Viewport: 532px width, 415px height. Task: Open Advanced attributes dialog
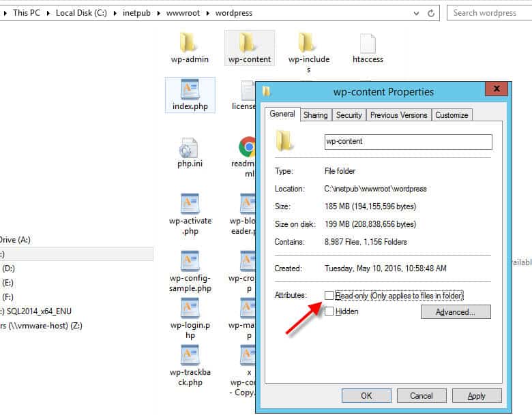tap(456, 312)
